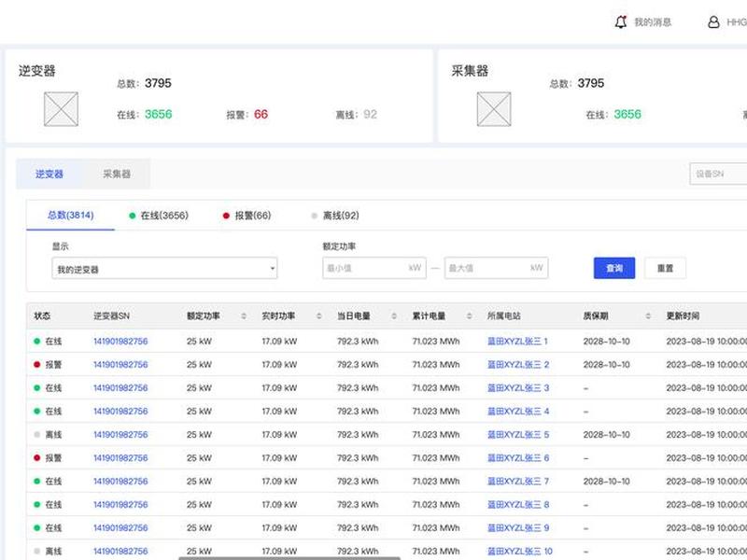747x560 pixels.
Task: Select the 报警(66) filter tab
Action: (247, 216)
